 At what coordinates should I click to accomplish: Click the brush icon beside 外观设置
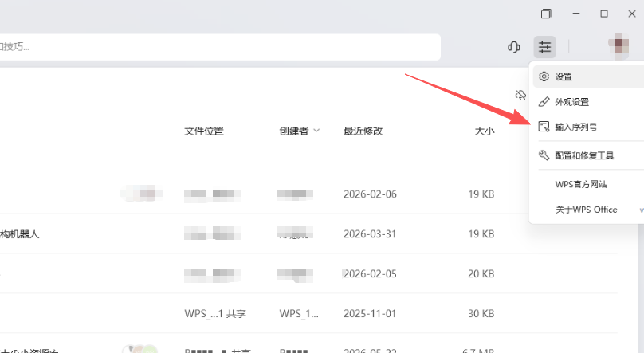click(x=544, y=102)
